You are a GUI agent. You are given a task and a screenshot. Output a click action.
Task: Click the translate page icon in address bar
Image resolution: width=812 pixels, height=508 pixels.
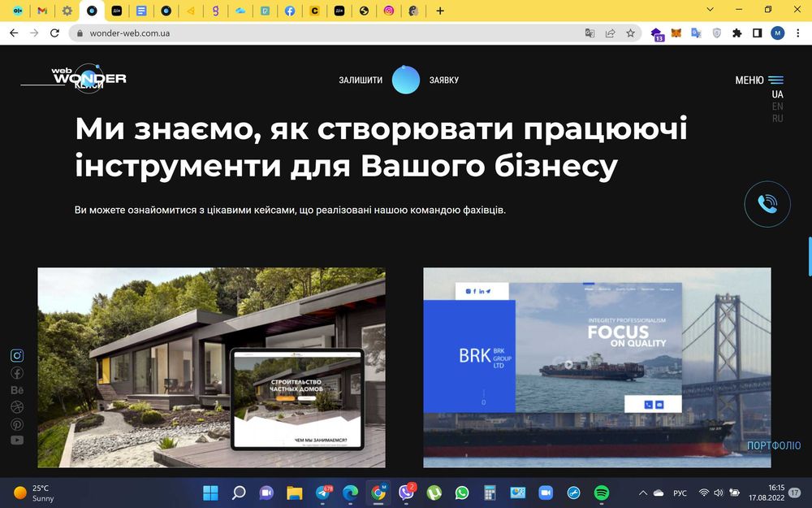pos(590,33)
